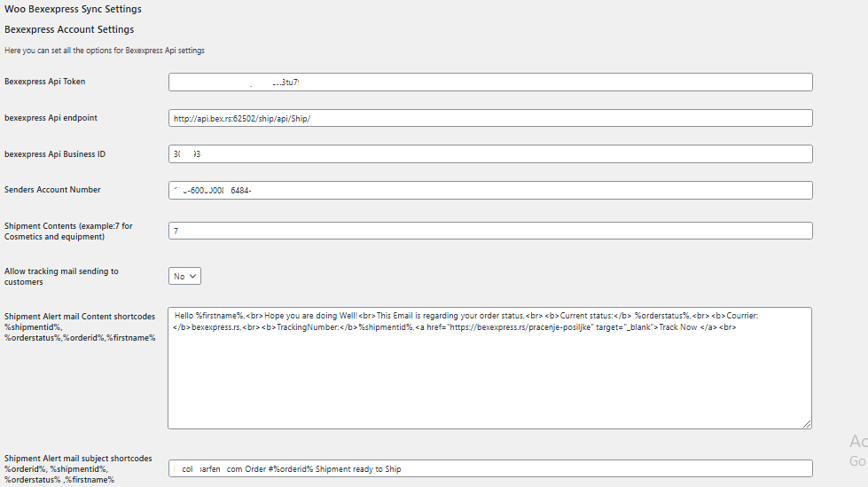Click the 'Shipment Alert mail Content shortcodes' label
The width and height of the screenshot is (868, 487).
point(81,326)
